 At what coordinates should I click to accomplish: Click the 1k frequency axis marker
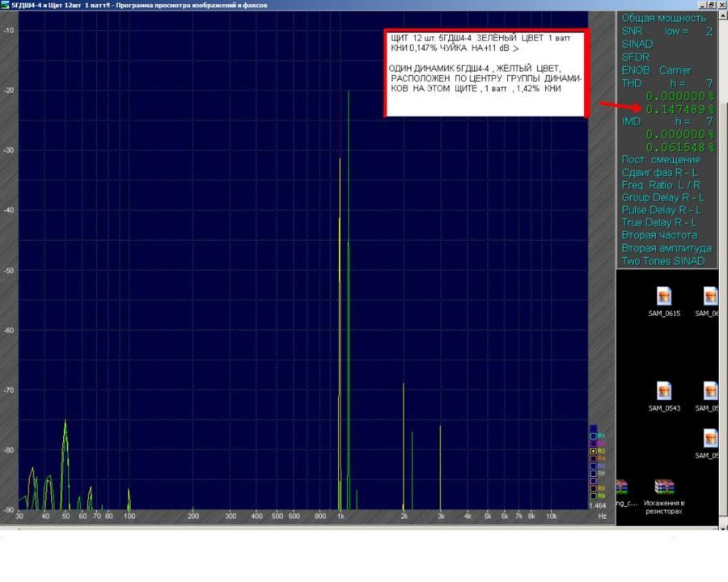341,516
